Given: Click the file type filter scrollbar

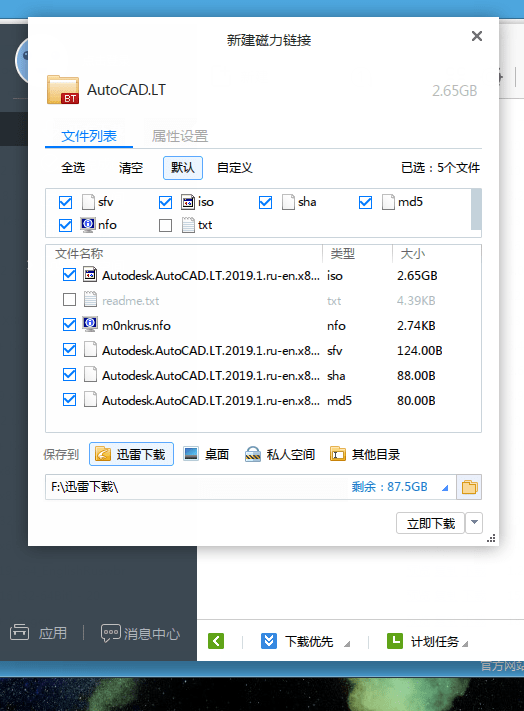Looking at the screenshot, I should (476, 209).
